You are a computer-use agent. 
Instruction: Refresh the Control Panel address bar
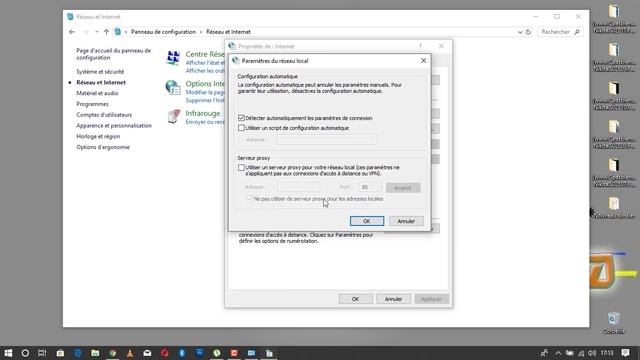528,32
